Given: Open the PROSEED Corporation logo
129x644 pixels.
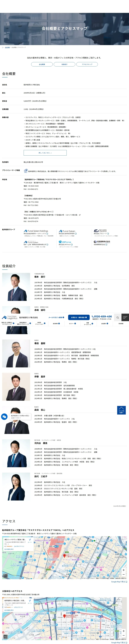Looking at the screenshot, I should [x=100, y=231].
